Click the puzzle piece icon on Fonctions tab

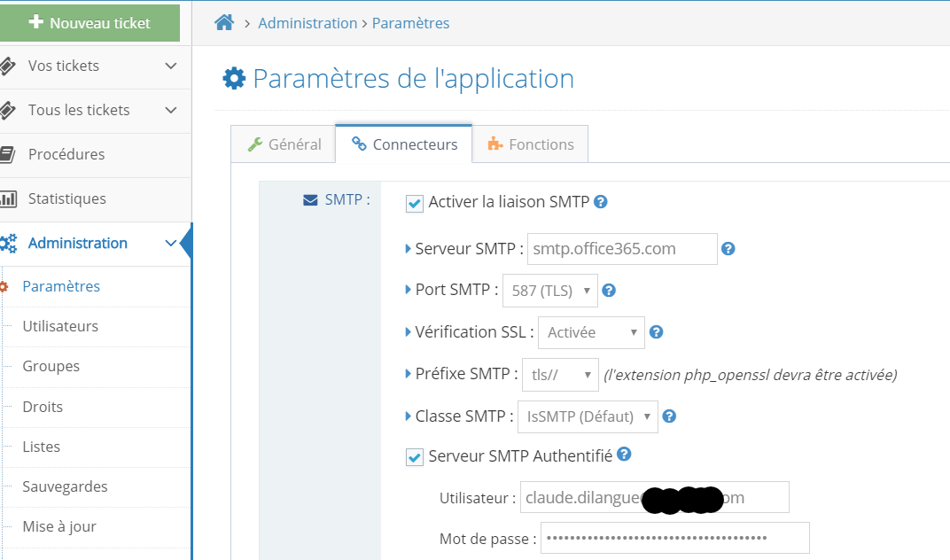pyautogui.click(x=495, y=144)
